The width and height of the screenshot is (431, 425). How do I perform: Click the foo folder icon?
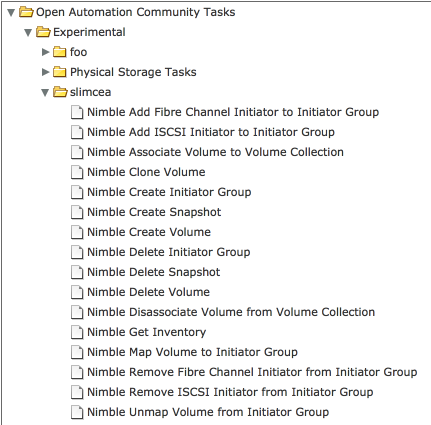pos(60,52)
